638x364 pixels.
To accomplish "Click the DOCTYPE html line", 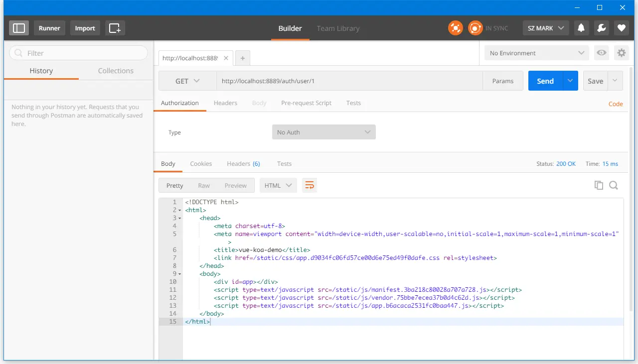I will (x=212, y=202).
